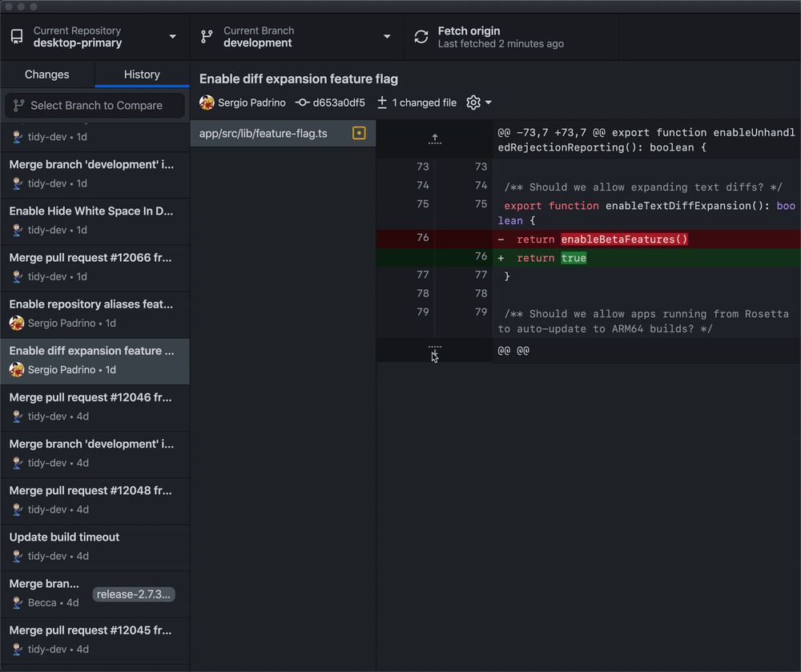Click the commit hash icon next to d653a0df5
801x672 pixels.
tap(302, 103)
